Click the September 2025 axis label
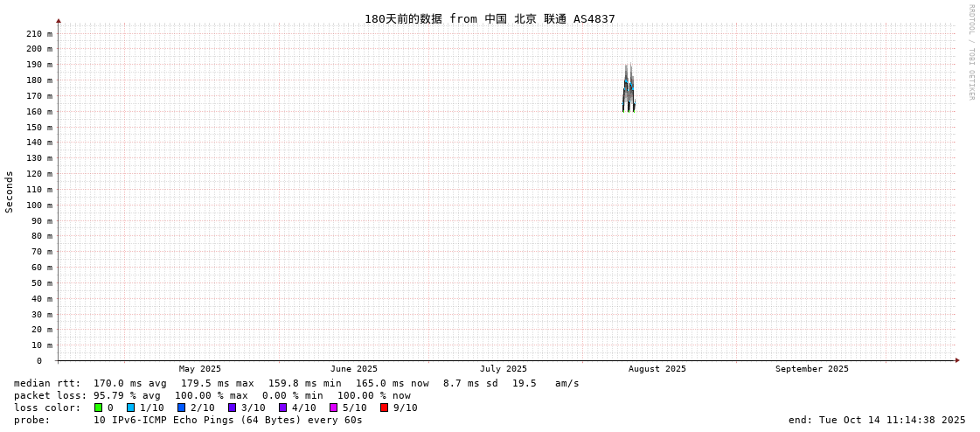980x432 pixels. [811, 369]
